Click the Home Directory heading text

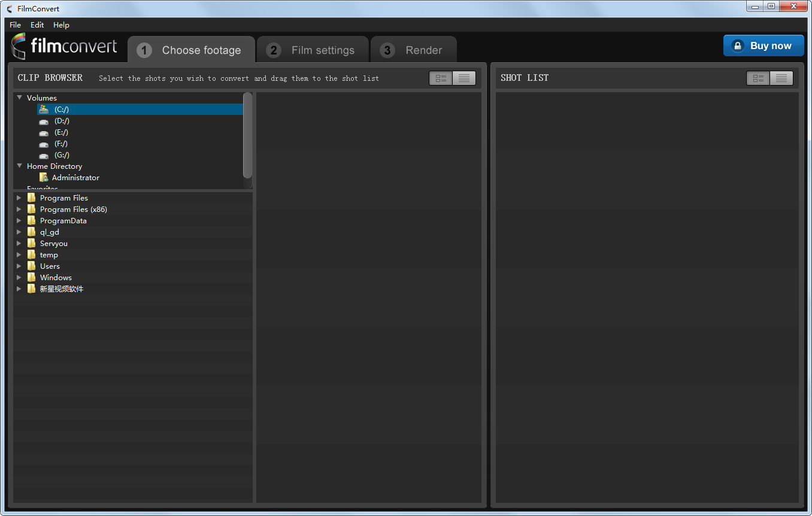54,166
